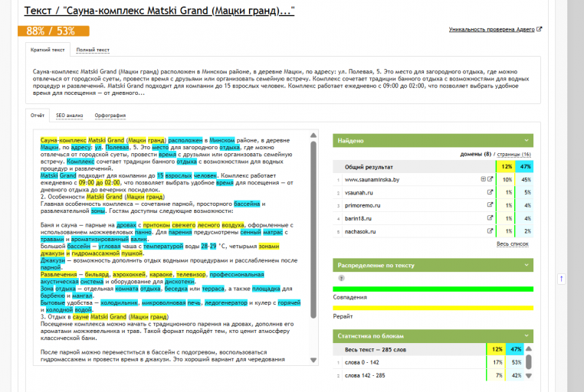Select 'nachasok.ru' domain row
Image resolution: width=584 pixels, height=392 pixels.
click(433, 231)
